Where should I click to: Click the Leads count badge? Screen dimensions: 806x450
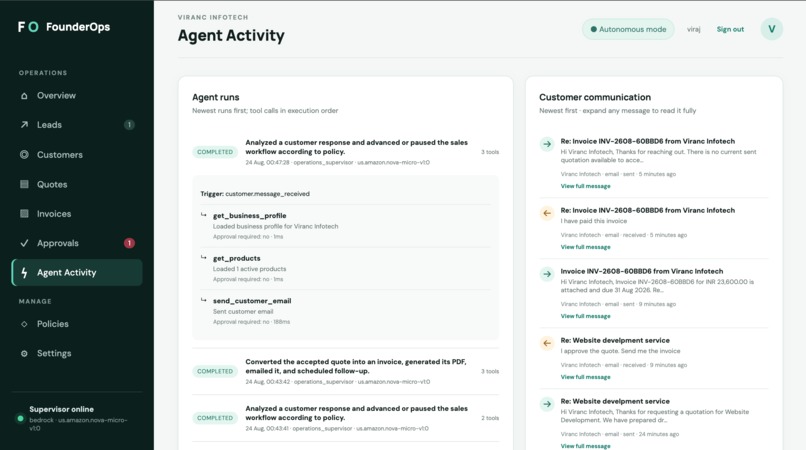pyautogui.click(x=129, y=125)
